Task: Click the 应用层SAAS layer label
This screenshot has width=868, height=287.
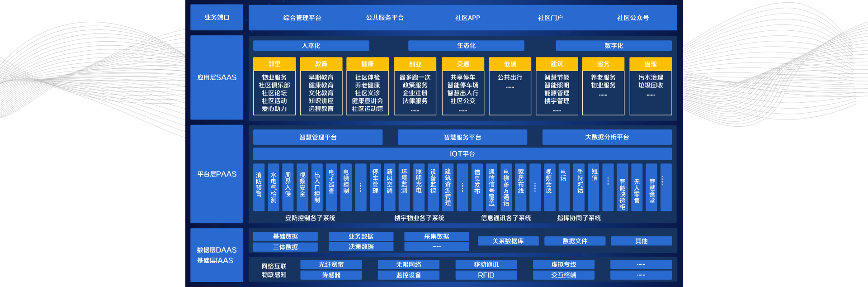Action: click(x=217, y=77)
